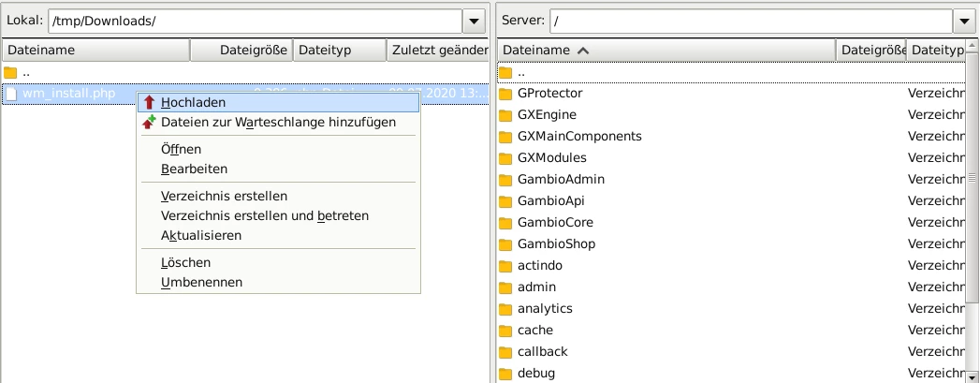Click the add-to-queue icon beside Warteschlange entry

tap(149, 122)
